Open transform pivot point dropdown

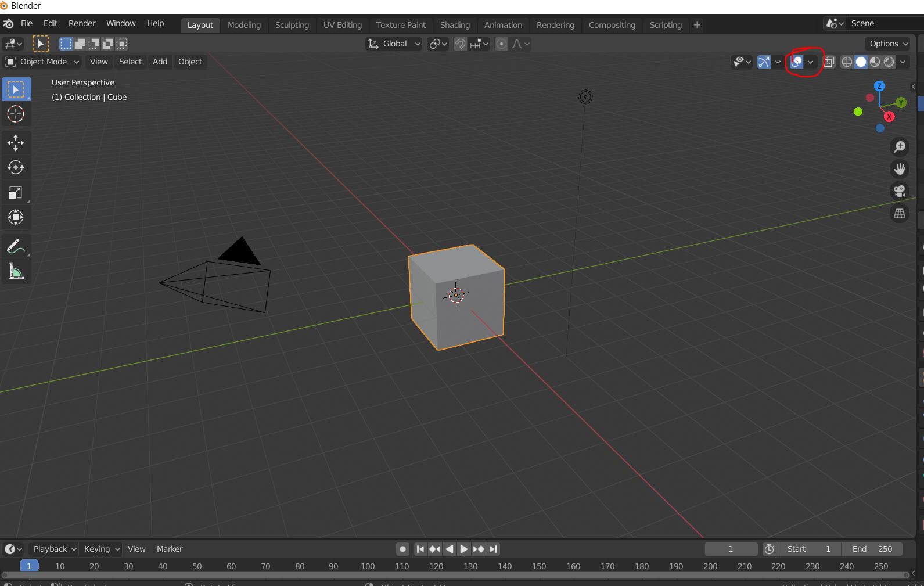[438, 44]
